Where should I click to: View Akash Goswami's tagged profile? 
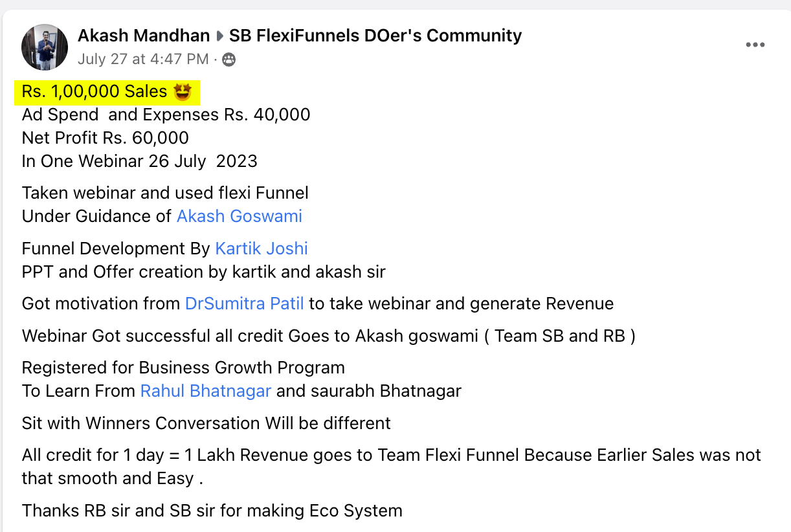pyautogui.click(x=239, y=216)
